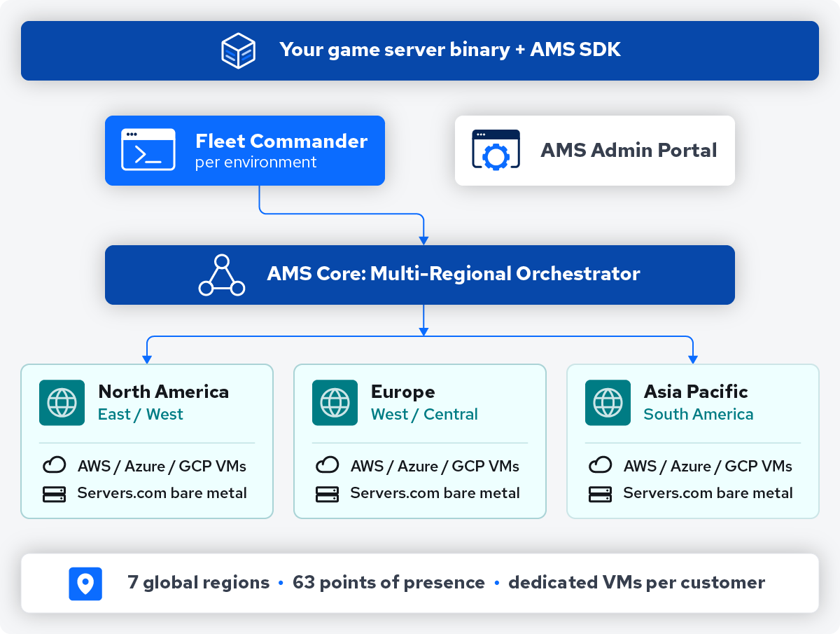Click the AMS Admin Portal gear icon

(496, 150)
